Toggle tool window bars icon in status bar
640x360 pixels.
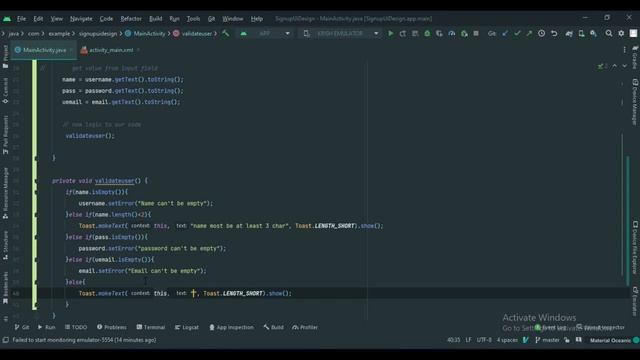(5, 340)
